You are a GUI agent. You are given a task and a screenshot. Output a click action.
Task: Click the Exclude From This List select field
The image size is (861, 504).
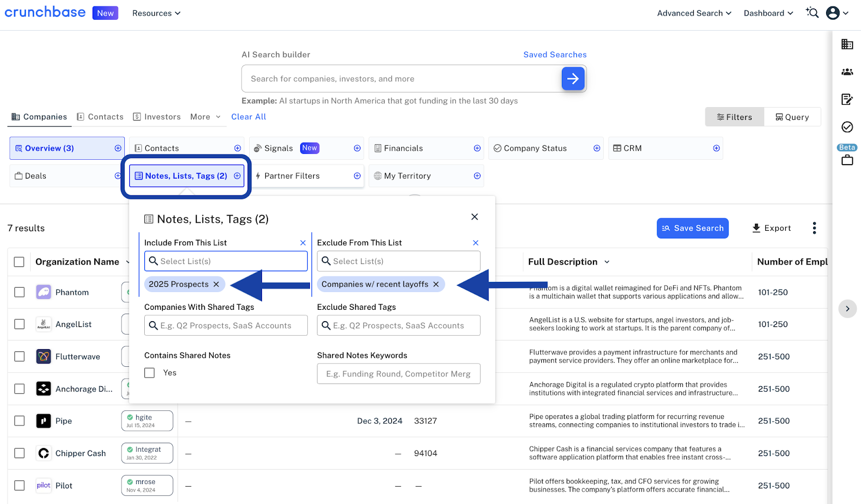[399, 261]
